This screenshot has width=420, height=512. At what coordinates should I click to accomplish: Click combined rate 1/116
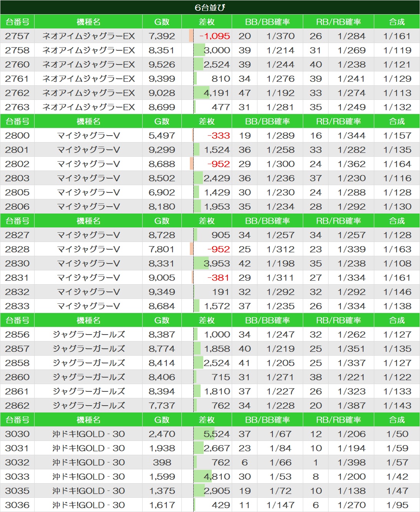pyautogui.click(x=397, y=178)
